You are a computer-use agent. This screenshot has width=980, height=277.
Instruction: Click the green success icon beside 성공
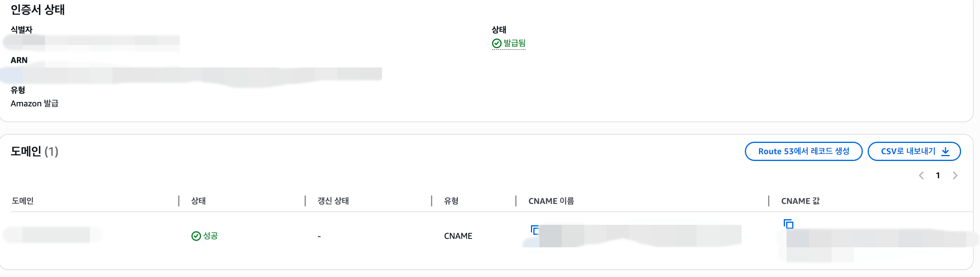(x=196, y=236)
